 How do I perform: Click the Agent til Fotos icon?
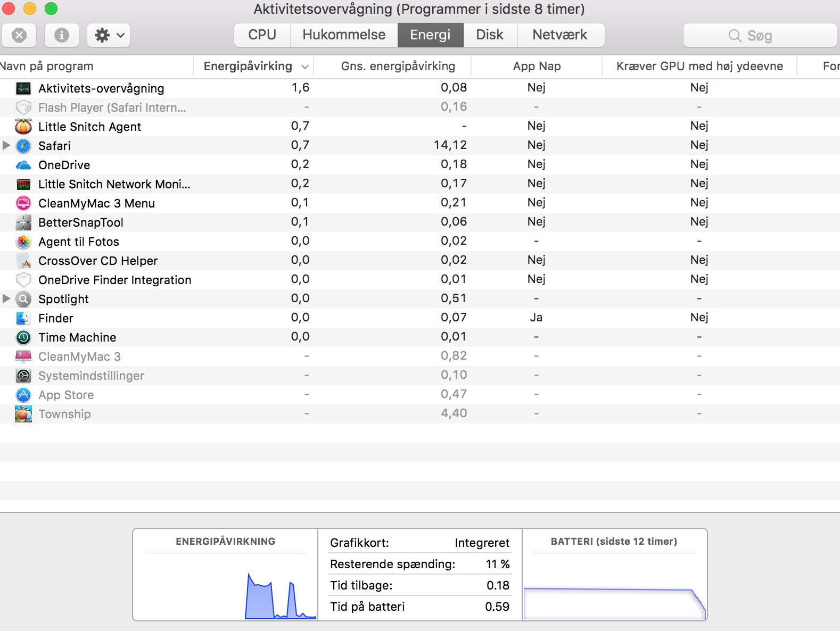coord(23,242)
